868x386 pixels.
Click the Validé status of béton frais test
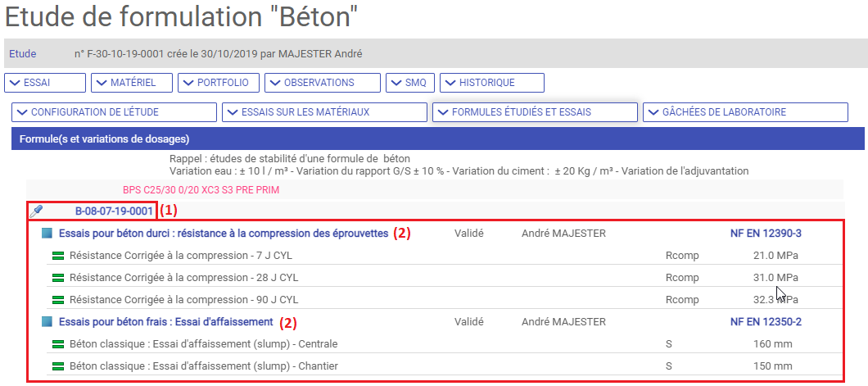[469, 322]
